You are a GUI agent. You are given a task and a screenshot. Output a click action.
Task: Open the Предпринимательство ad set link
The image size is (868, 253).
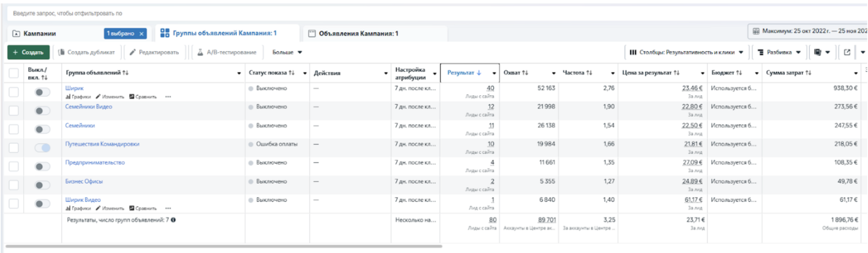tap(95, 163)
